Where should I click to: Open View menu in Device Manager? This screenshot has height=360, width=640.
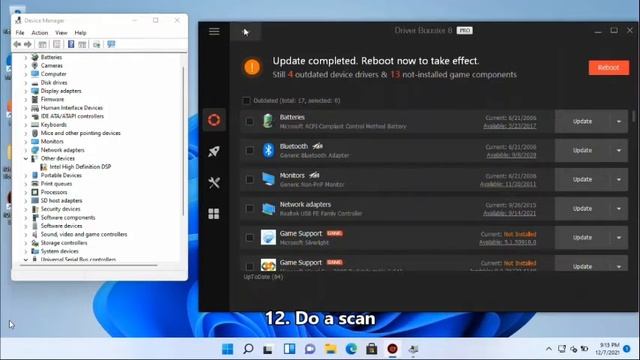click(61, 33)
